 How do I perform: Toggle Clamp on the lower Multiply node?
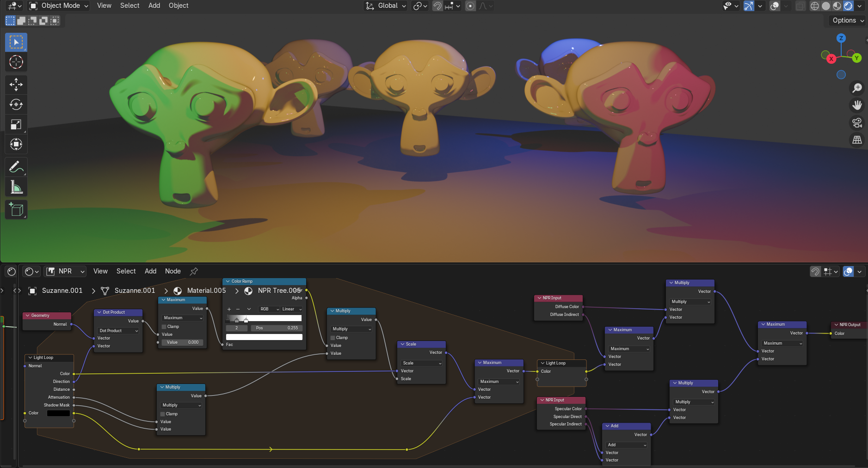click(163, 414)
